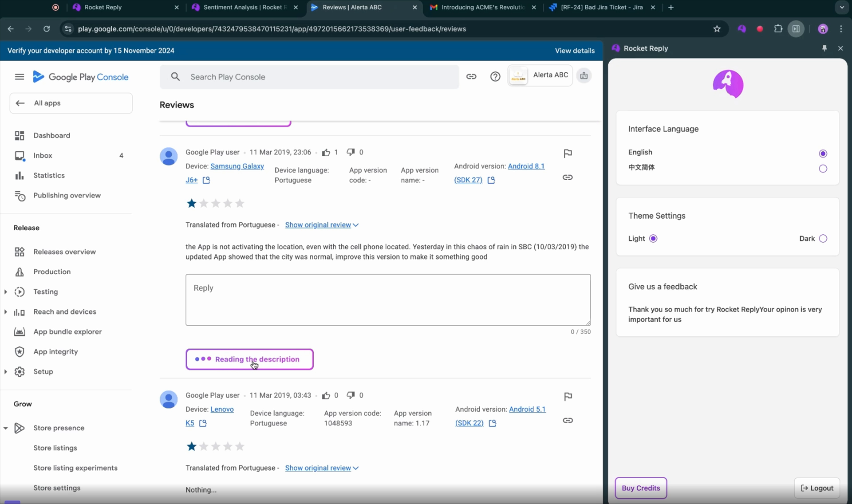Image resolution: width=852 pixels, height=504 pixels.
Task: Expand second review's Show original review
Action: (x=321, y=468)
